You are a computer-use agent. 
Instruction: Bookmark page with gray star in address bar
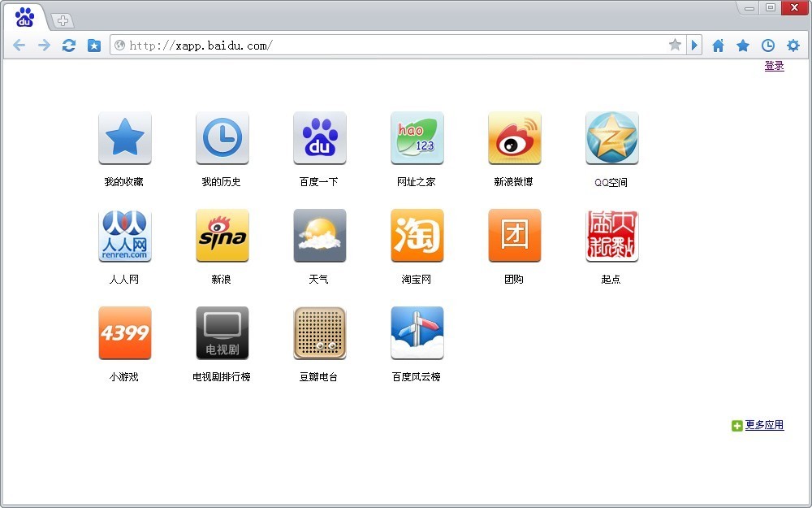tap(675, 45)
